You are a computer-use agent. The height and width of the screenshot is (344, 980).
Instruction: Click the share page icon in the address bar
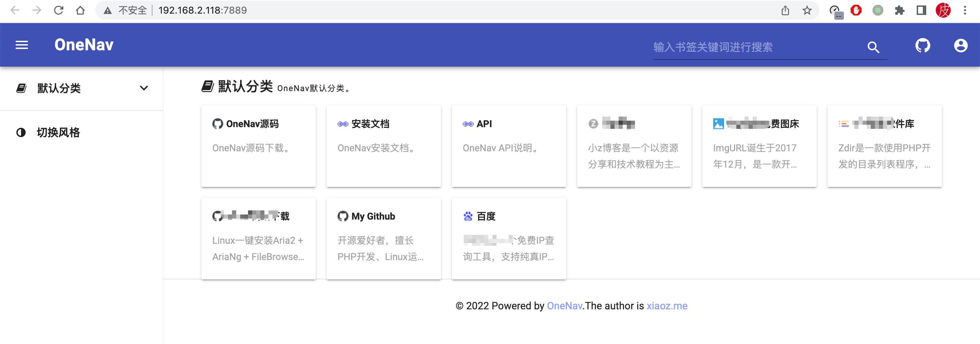coord(785,10)
